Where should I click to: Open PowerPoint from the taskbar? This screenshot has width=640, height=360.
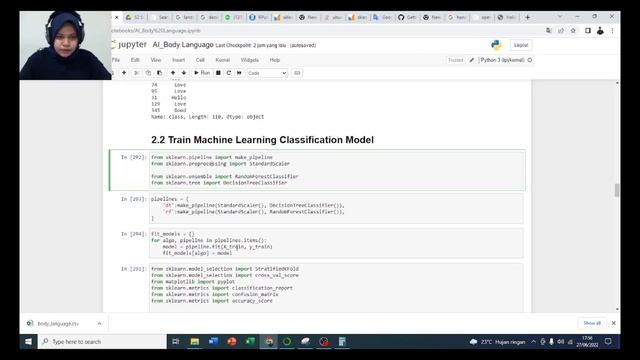click(x=232, y=342)
